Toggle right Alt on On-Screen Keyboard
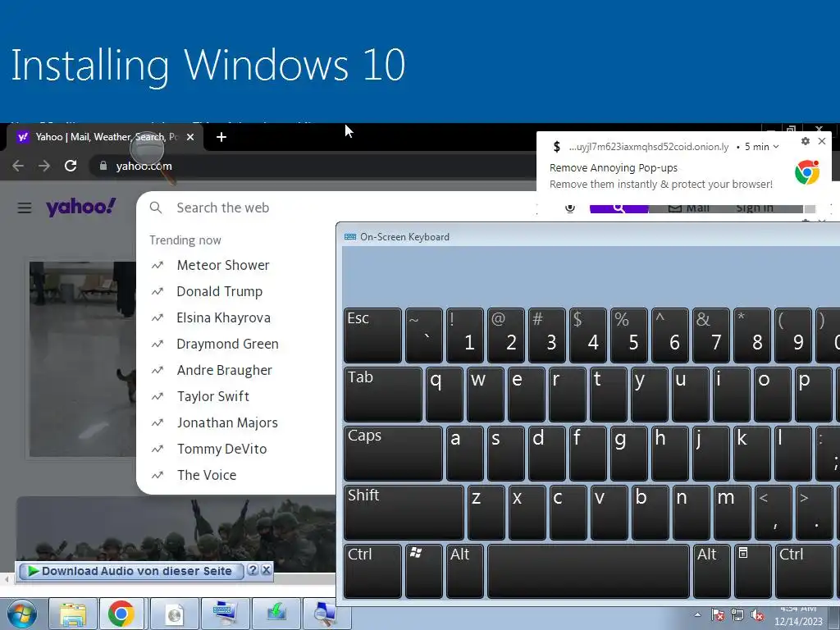Viewport: 840px width, 630px height. pos(711,571)
